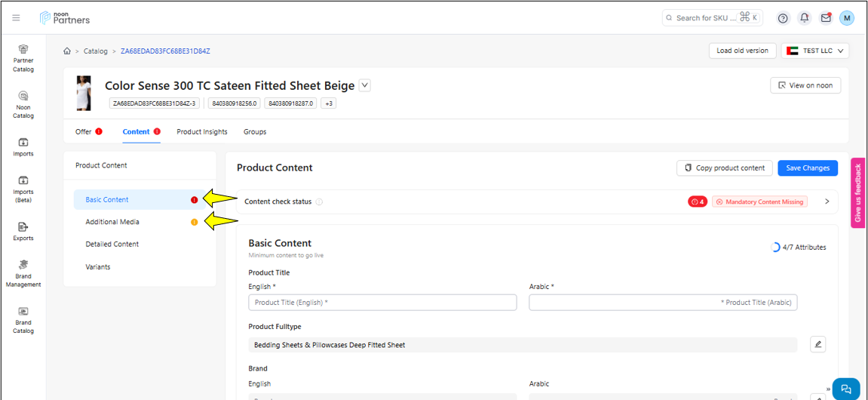Image resolution: width=868 pixels, height=400 pixels.
Task: Open the mail inbox icon
Action: click(x=826, y=18)
